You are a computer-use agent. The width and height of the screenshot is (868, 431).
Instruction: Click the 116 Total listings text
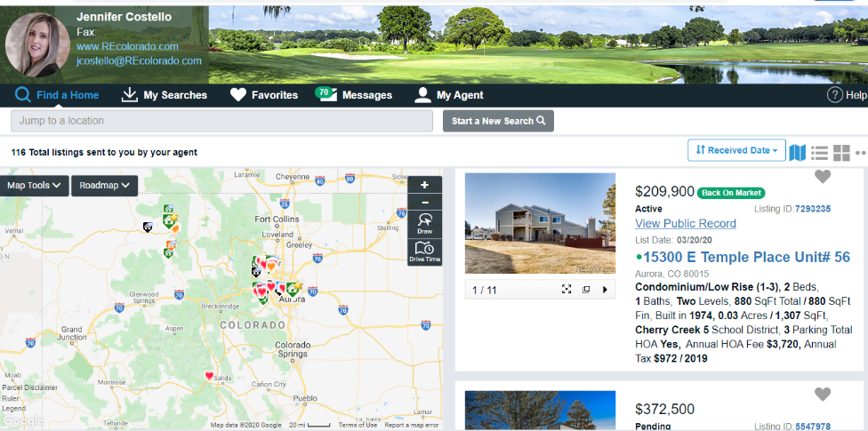104,152
